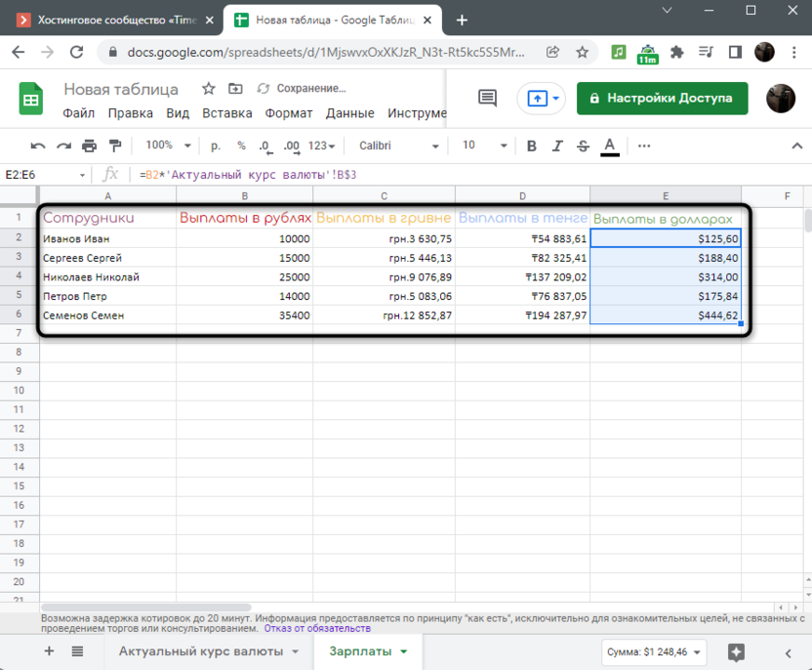812x670 pixels.
Task: Open the font size 10 dropdown
Action: [x=483, y=146]
